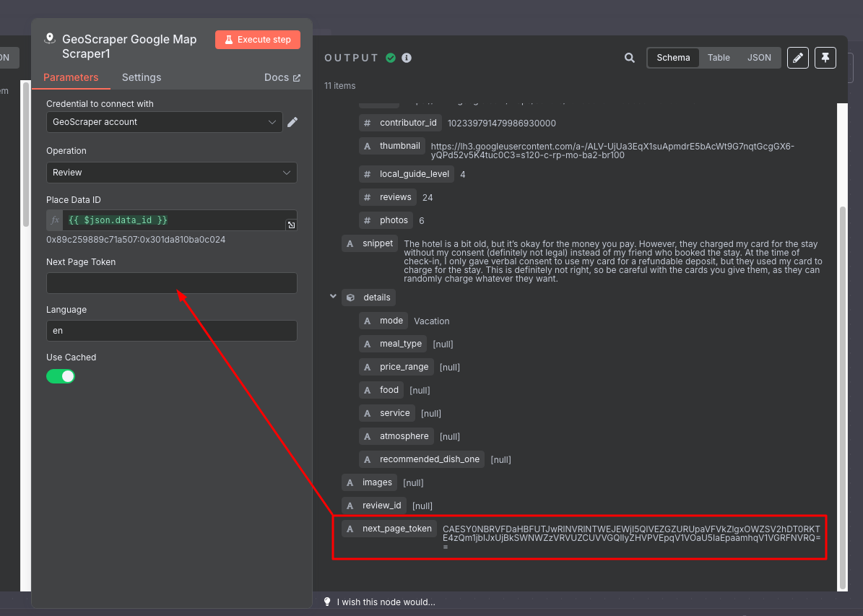Click the reviews field pill
The height and width of the screenshot is (616, 863).
388,197
